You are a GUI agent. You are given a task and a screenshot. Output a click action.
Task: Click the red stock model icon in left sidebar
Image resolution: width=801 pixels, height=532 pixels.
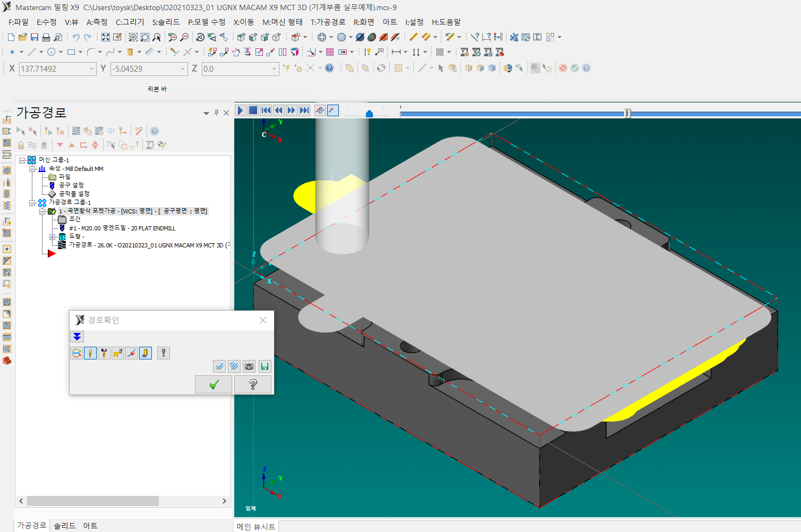7,361
